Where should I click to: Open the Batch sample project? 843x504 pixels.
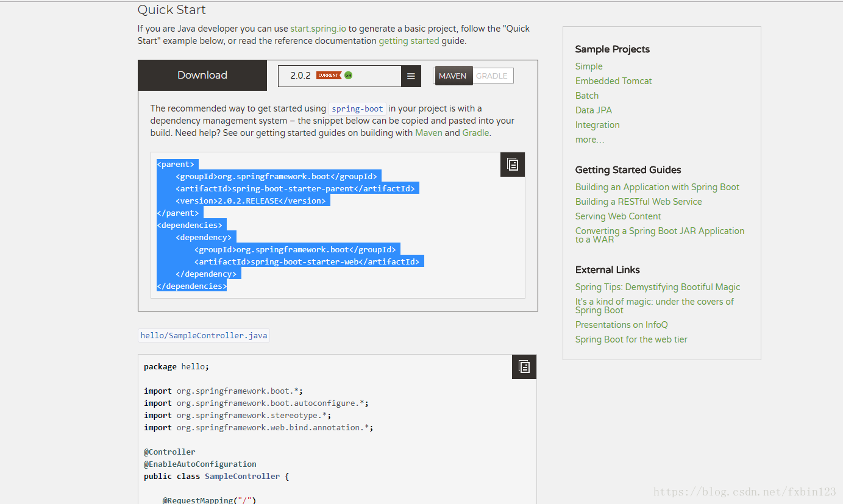[x=587, y=96]
